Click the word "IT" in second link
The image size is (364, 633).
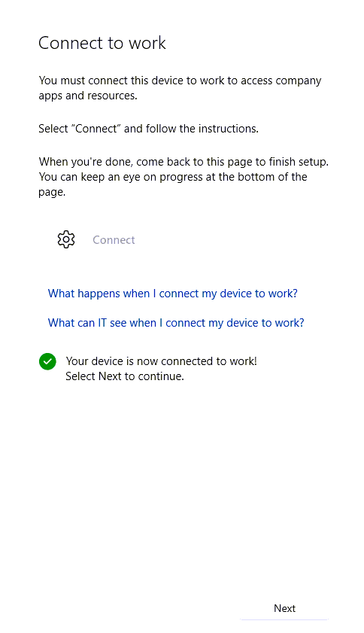click(102, 323)
